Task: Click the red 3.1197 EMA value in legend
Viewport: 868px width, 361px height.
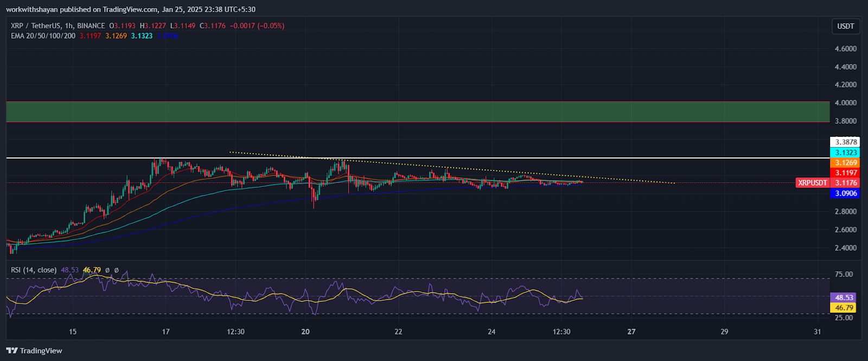Action: pyautogui.click(x=90, y=36)
